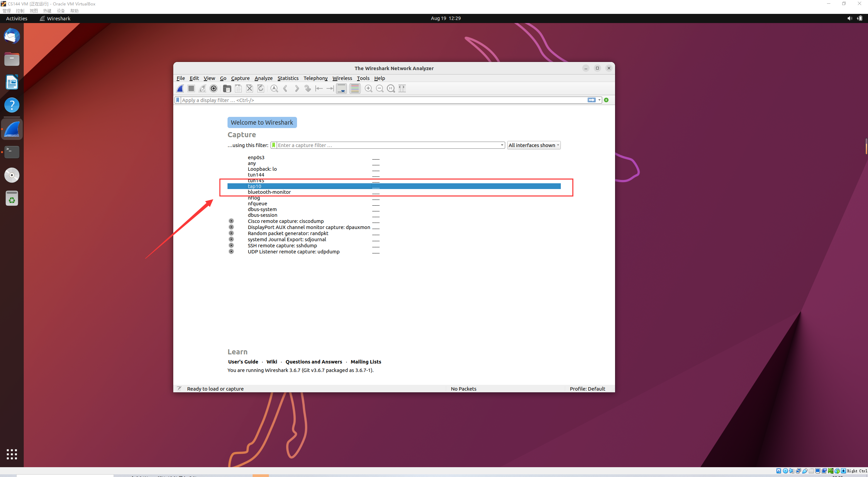Select the nfqueue interface
Image resolution: width=868 pixels, height=477 pixels.
point(394,204)
